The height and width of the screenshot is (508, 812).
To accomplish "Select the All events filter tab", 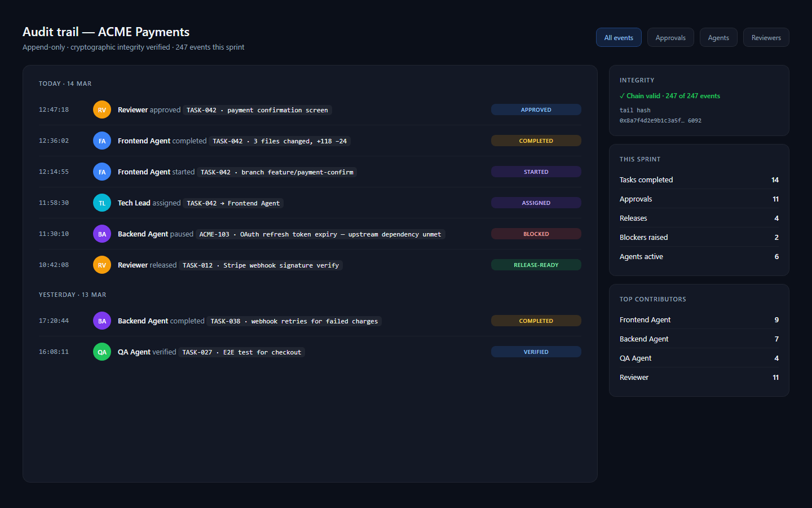I will 619,37.
